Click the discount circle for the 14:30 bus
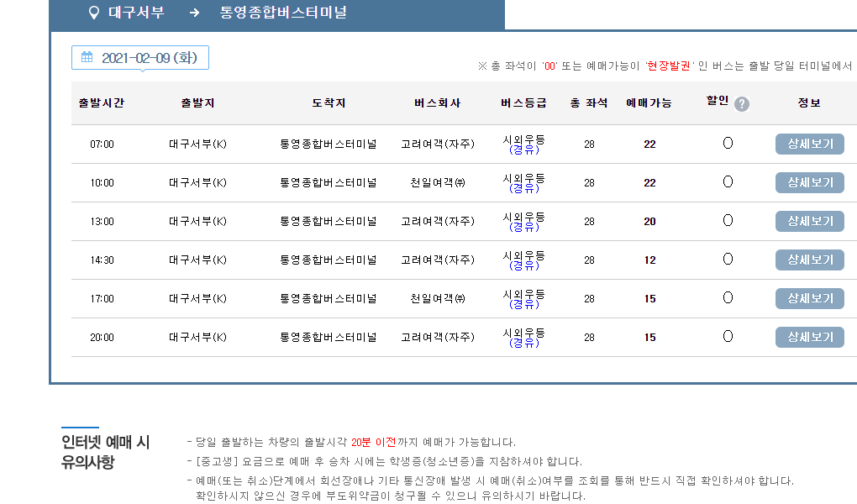The height and width of the screenshot is (504, 857). (x=728, y=259)
